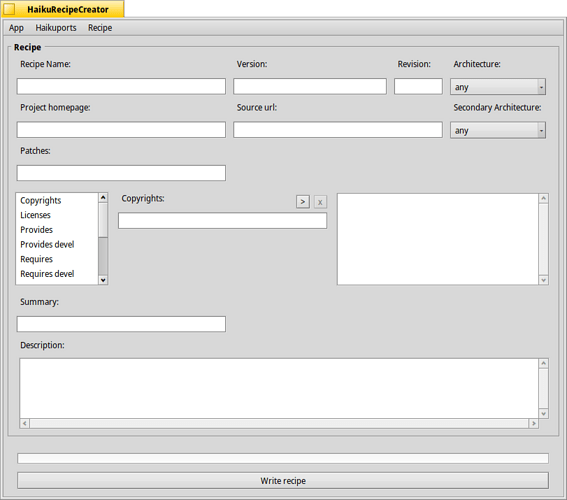The height and width of the screenshot is (500, 567).
Task: Open the Recipe menu
Action: [x=100, y=28]
